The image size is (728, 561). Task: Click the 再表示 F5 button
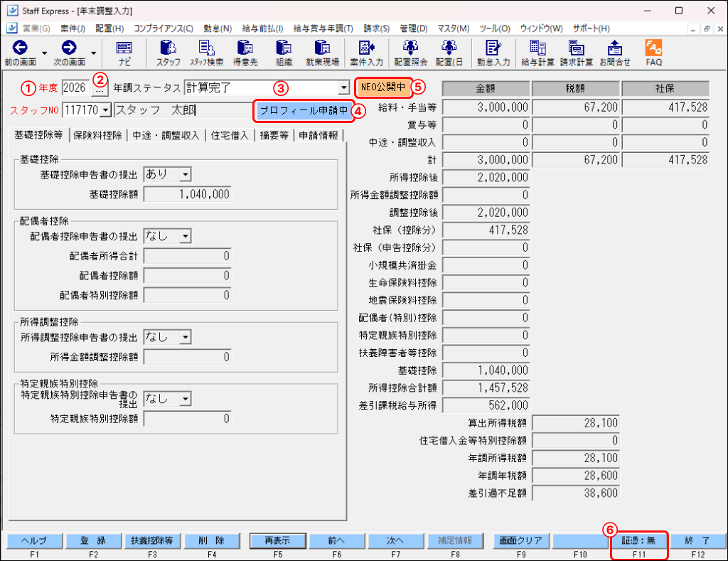coord(278,541)
